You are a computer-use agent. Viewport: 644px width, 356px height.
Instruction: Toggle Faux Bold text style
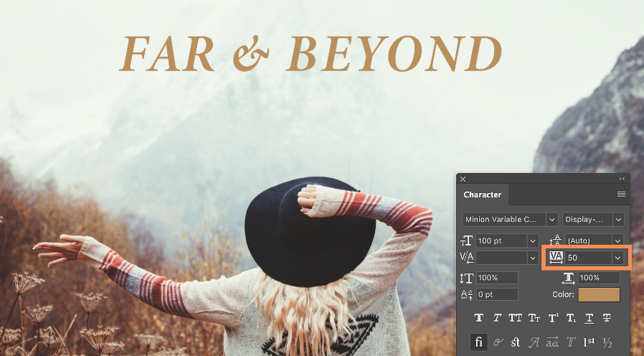(x=478, y=318)
